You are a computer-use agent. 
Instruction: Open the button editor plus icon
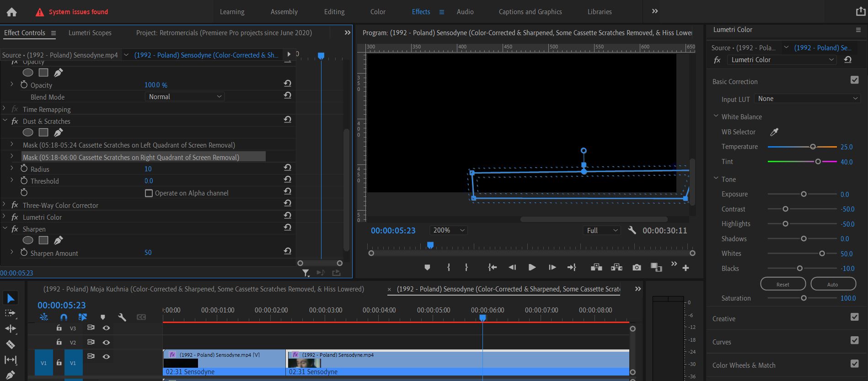click(x=686, y=268)
